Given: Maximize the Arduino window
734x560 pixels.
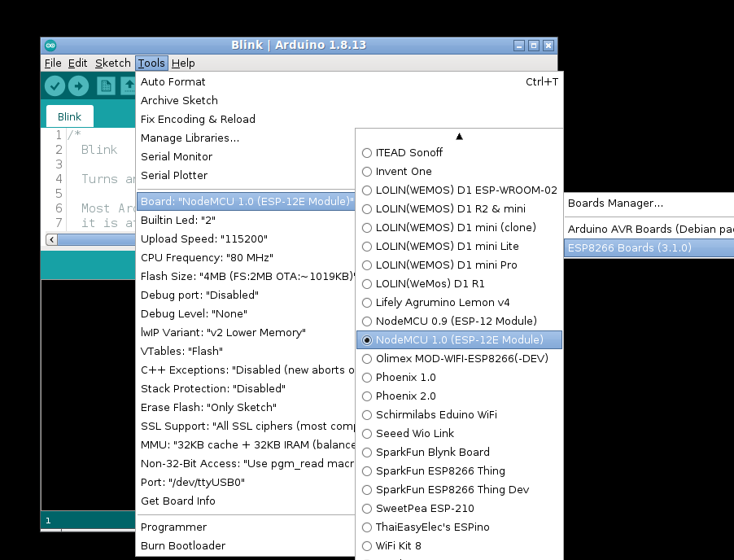Looking at the screenshot, I should (x=534, y=46).
